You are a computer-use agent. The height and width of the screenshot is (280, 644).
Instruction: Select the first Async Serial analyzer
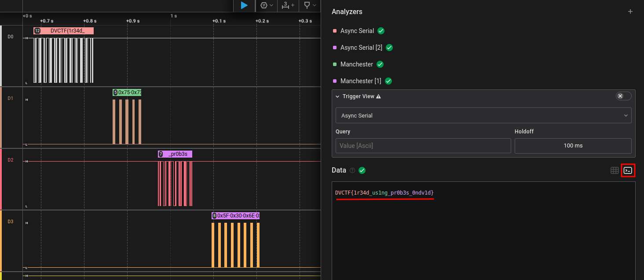(x=357, y=31)
